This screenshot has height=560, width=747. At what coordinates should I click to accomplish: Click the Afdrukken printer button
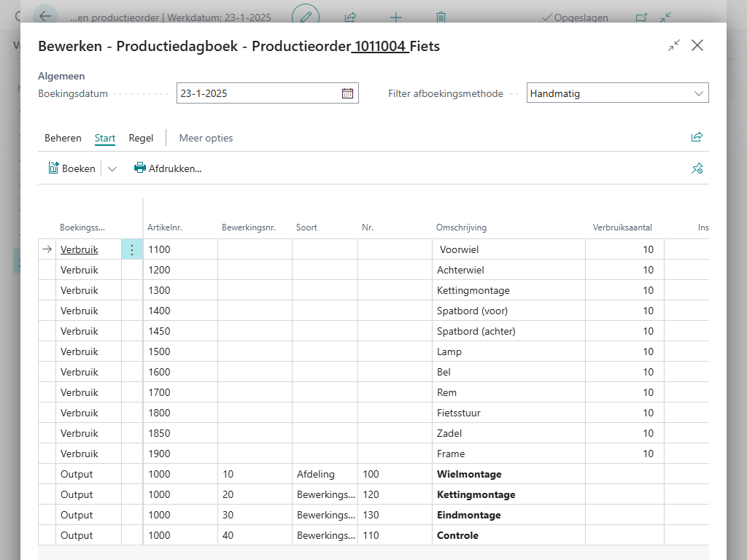[168, 168]
